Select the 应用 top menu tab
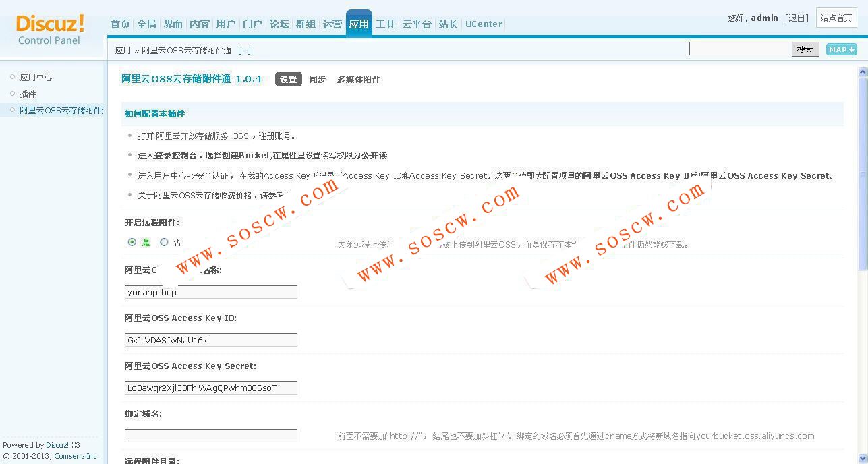The image size is (868, 464). tap(359, 24)
